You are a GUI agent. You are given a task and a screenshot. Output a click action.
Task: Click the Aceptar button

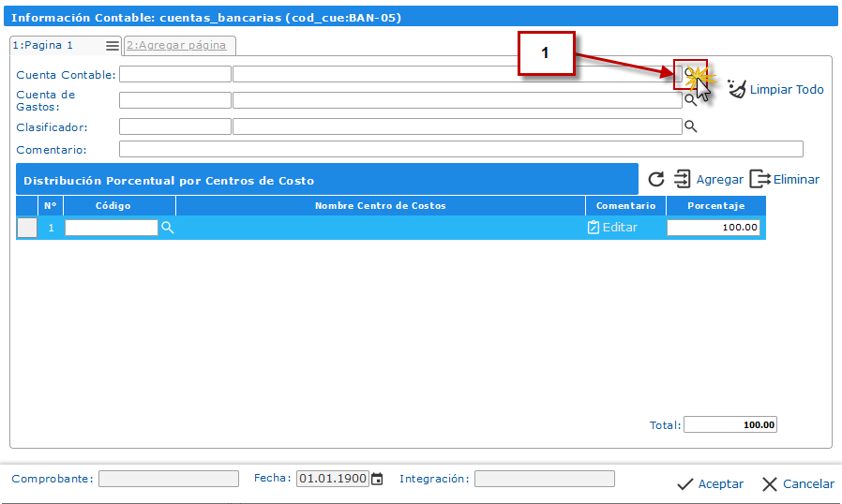click(x=710, y=484)
